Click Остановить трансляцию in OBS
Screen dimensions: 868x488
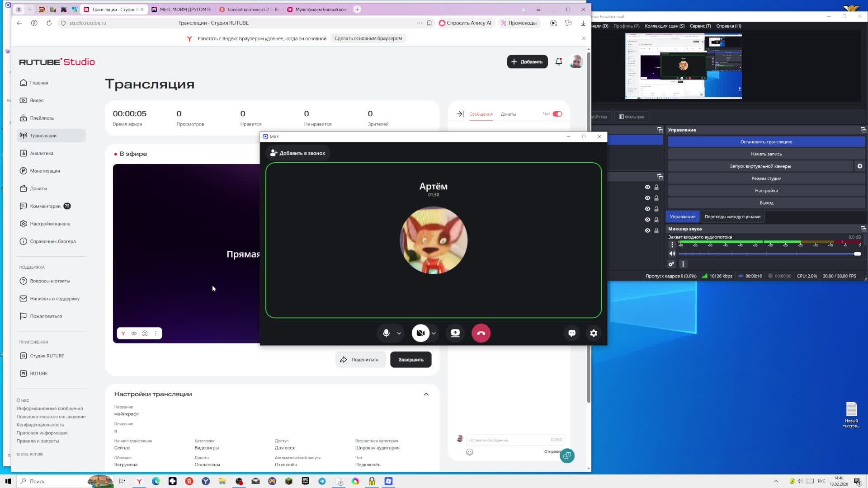(x=766, y=142)
